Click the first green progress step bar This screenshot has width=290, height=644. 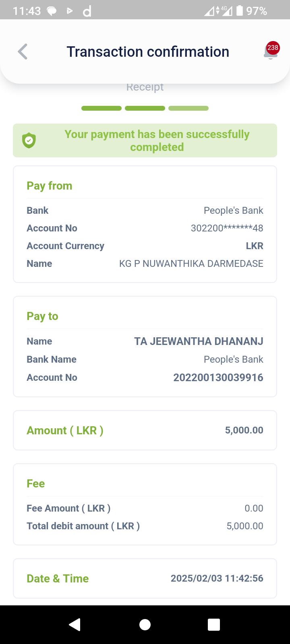(101, 108)
